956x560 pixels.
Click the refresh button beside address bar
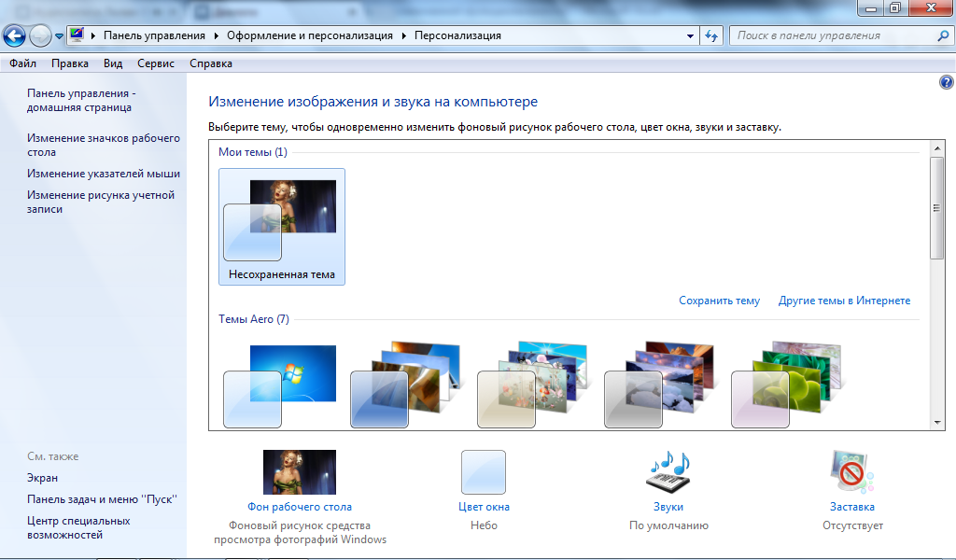point(710,36)
